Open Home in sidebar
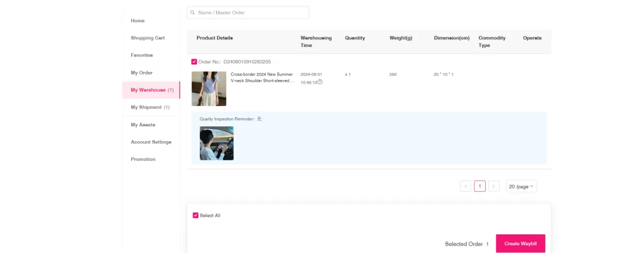The width and height of the screenshot is (644, 253). coord(138,21)
